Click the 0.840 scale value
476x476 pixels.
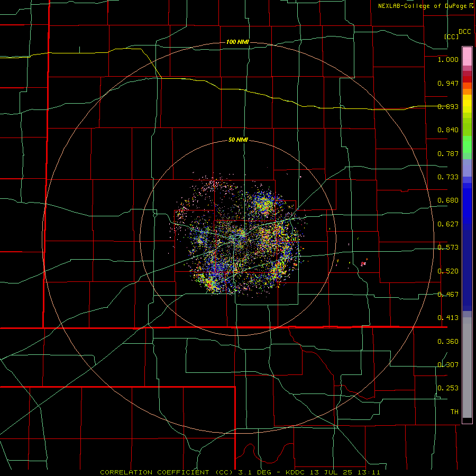(448, 130)
